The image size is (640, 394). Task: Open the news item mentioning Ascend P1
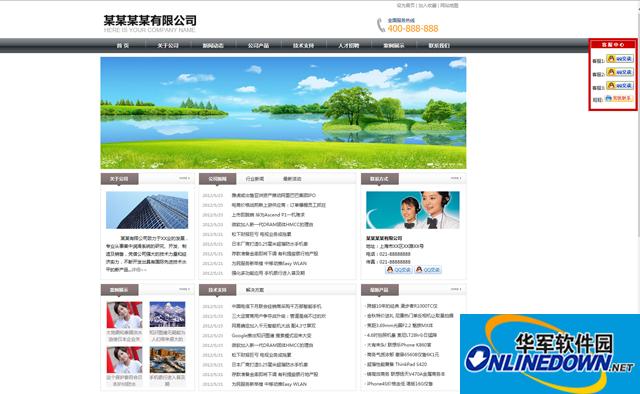[x=268, y=215]
